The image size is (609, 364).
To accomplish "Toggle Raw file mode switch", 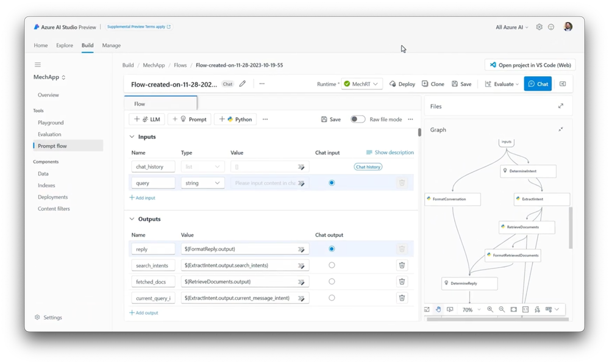I will [x=358, y=120].
